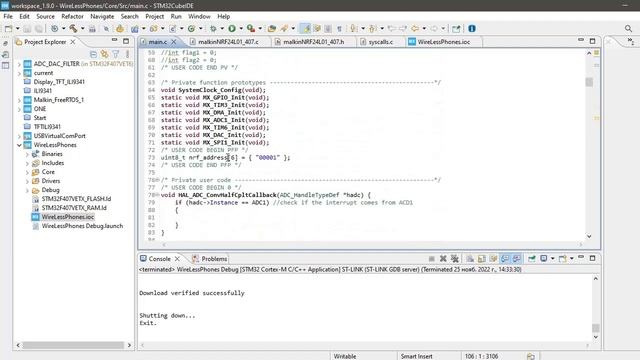
Task: Toggle Pin Console icon
Action: click(532, 259)
